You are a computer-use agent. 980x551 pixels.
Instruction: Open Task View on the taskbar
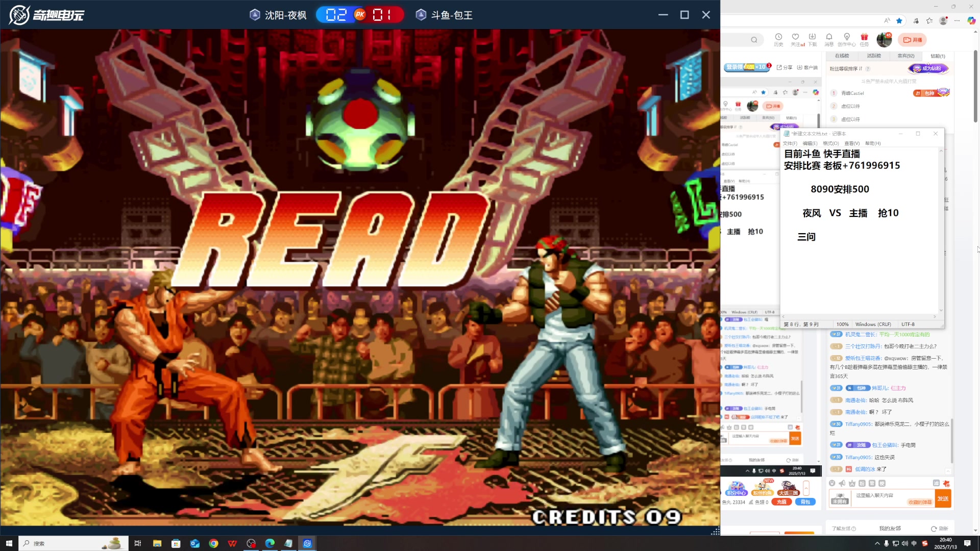point(138,543)
